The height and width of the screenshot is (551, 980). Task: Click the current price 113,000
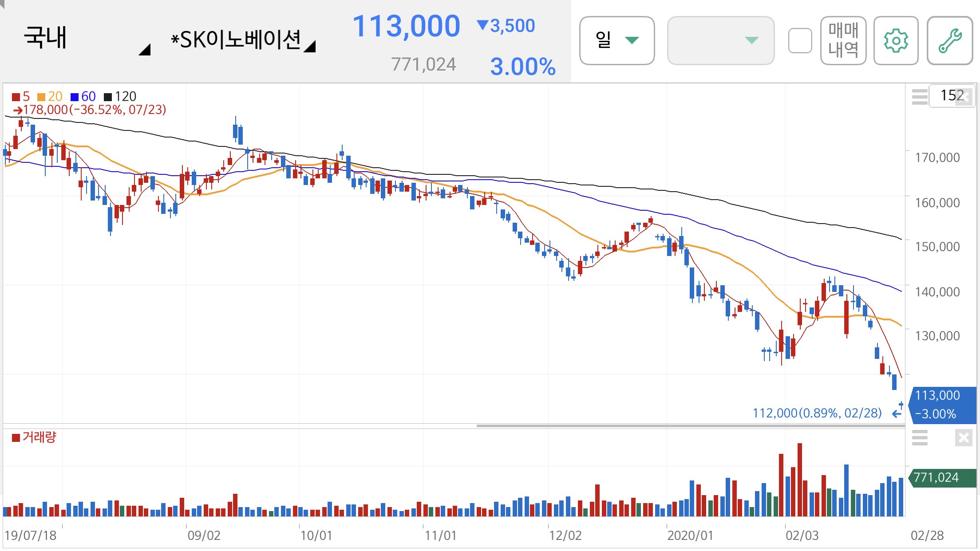click(406, 26)
